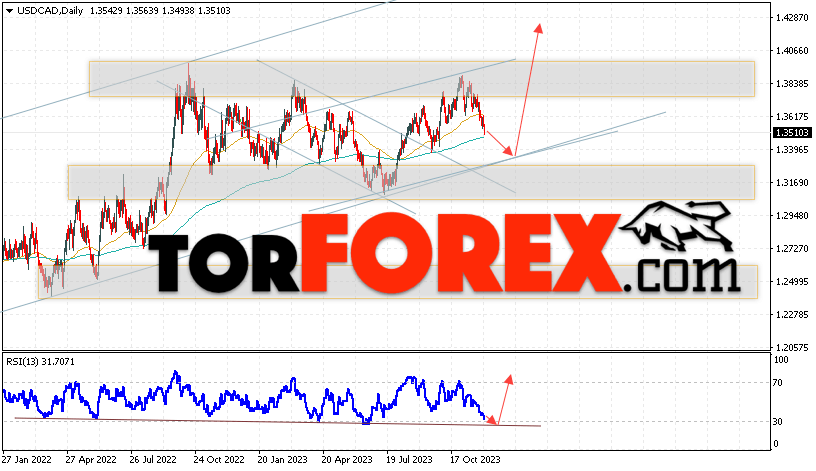The image size is (816, 471).
Task: Click price axis label 1.29480
Action: point(792,215)
